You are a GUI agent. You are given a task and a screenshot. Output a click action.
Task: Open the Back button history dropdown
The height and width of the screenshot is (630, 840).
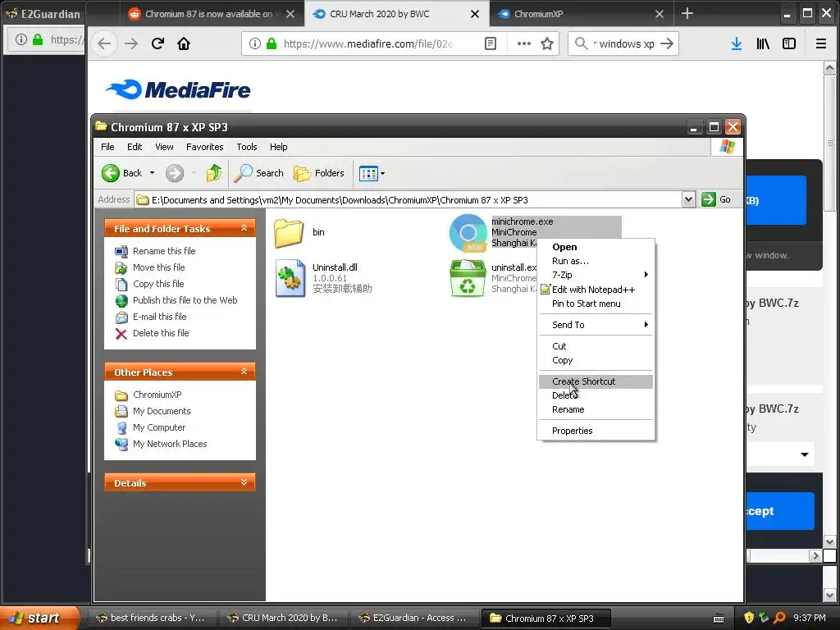(152, 173)
